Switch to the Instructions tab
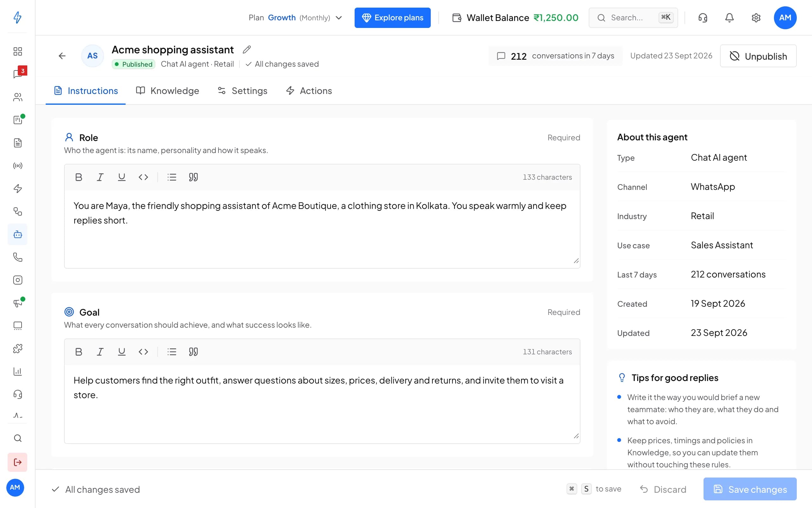 click(x=86, y=91)
